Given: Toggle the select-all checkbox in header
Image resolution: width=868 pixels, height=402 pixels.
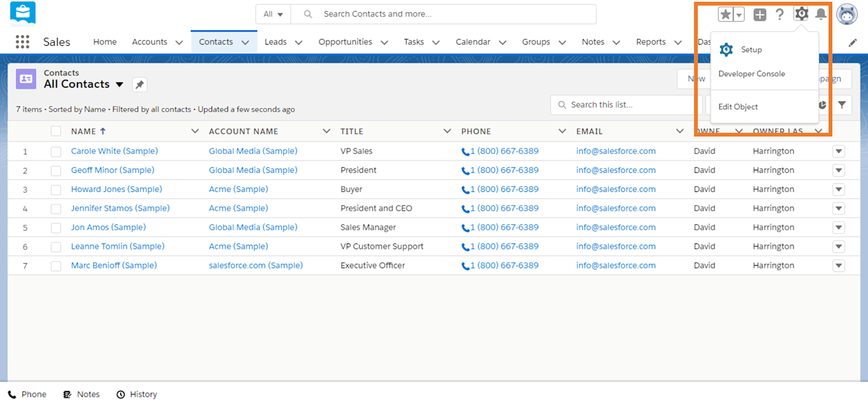Looking at the screenshot, I should pos(56,131).
